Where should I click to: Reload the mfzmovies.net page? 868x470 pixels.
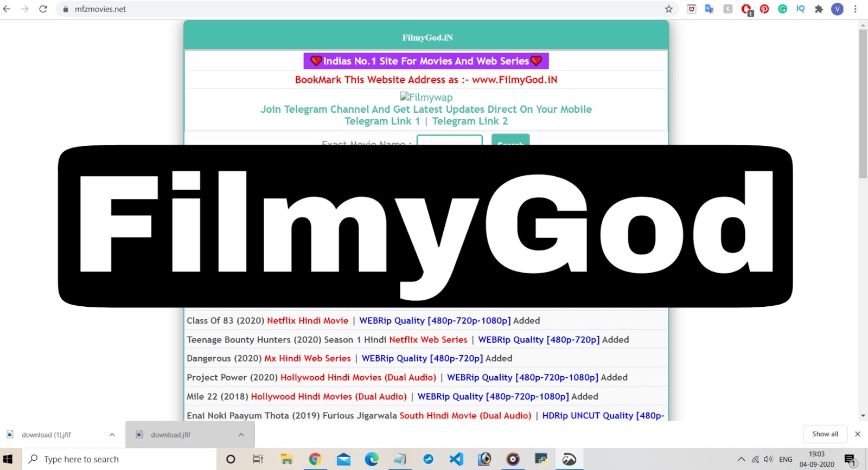(43, 9)
